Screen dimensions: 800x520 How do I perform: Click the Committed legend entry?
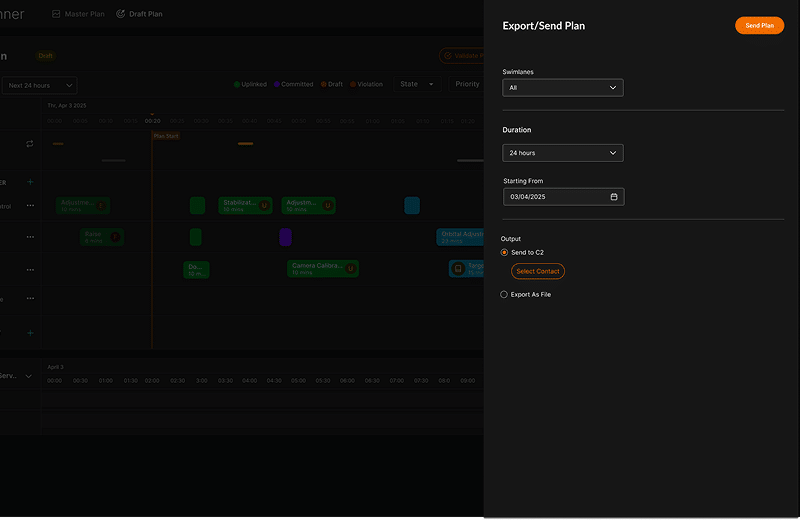click(x=293, y=84)
